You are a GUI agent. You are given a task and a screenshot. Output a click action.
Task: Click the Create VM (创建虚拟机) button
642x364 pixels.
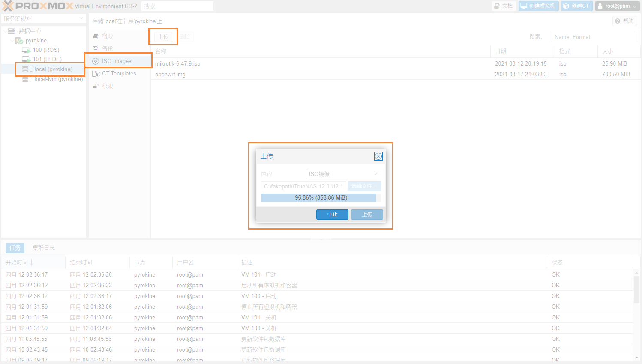point(538,6)
